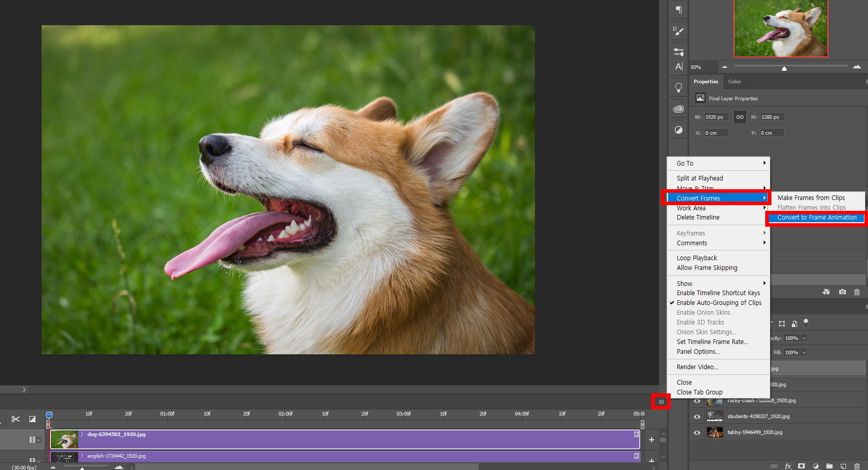This screenshot has height=470, width=868.
Task: Open the Brushes sliders panel icon
Action: pos(678,52)
